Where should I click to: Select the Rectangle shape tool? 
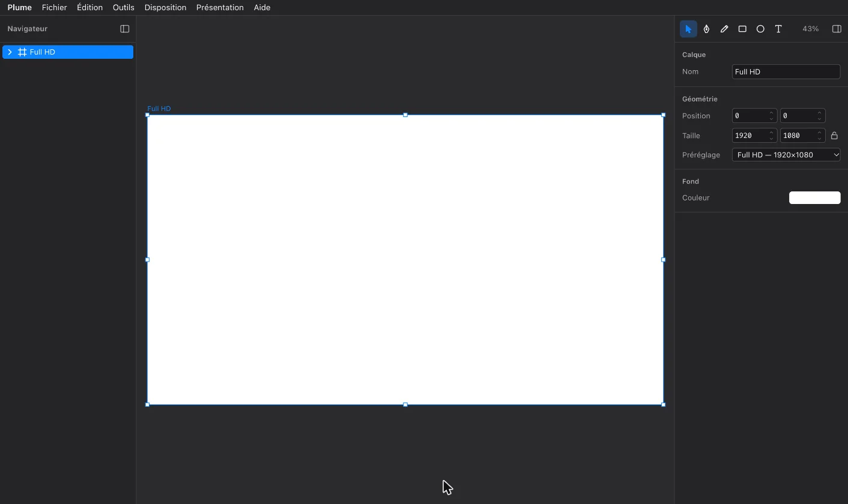point(742,29)
